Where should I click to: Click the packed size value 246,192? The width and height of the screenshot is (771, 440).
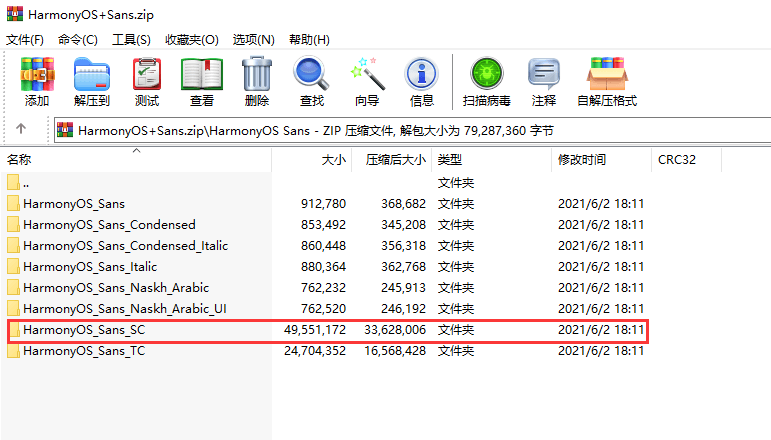tap(404, 309)
